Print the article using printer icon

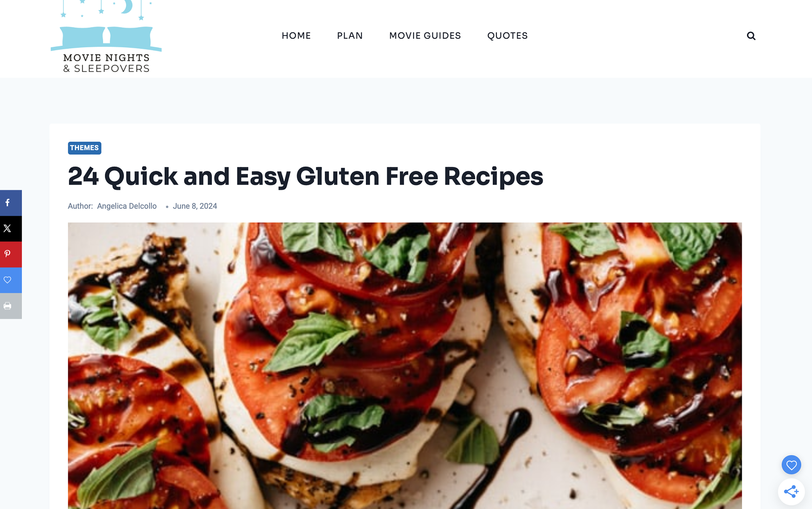point(11,306)
